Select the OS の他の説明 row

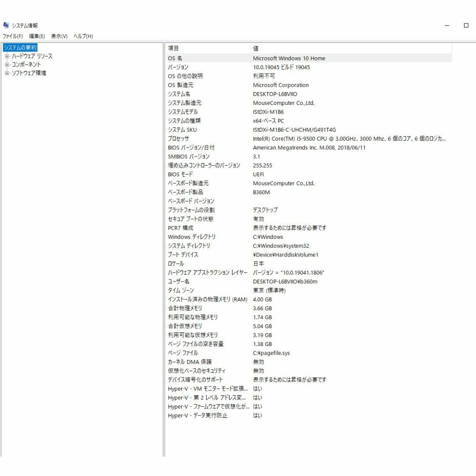pos(309,76)
